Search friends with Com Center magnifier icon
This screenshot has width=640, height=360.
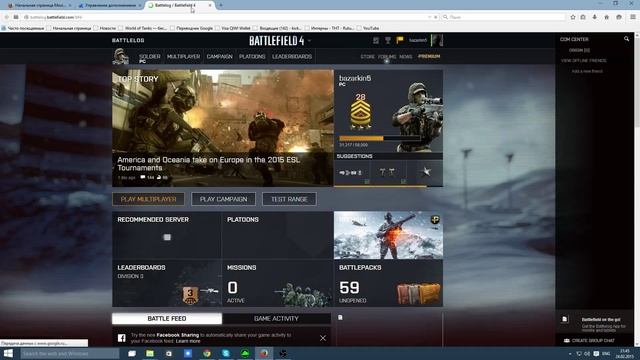626,39
